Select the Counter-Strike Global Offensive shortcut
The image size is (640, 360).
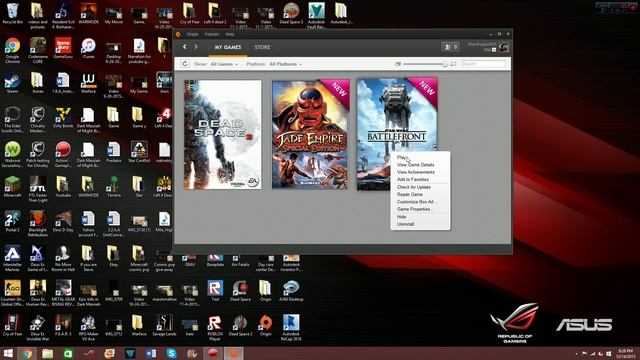pos(12,293)
